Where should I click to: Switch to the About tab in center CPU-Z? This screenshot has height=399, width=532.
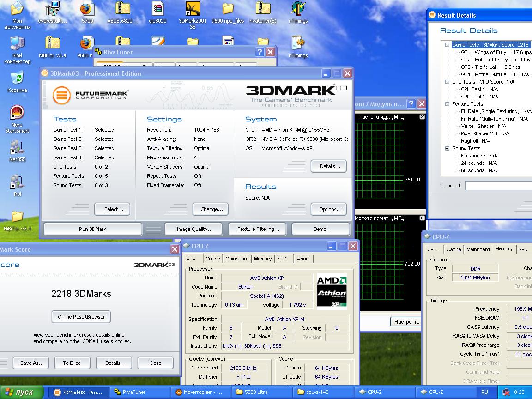[303, 259]
